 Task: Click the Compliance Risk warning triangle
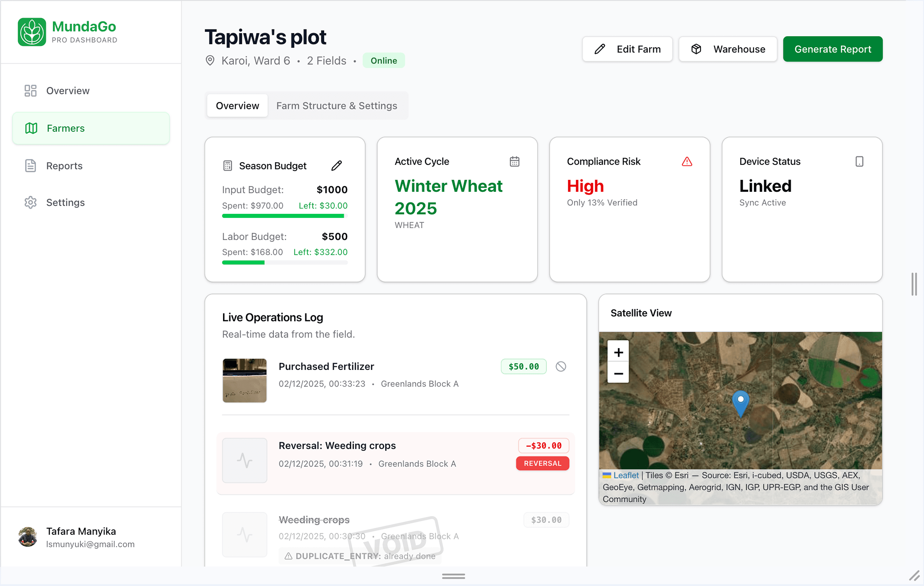coord(687,161)
